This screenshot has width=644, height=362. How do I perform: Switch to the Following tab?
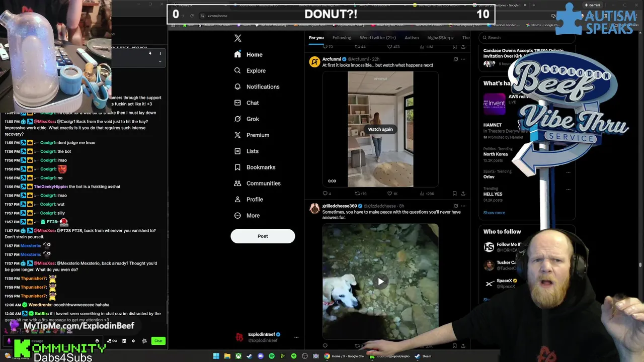click(342, 38)
